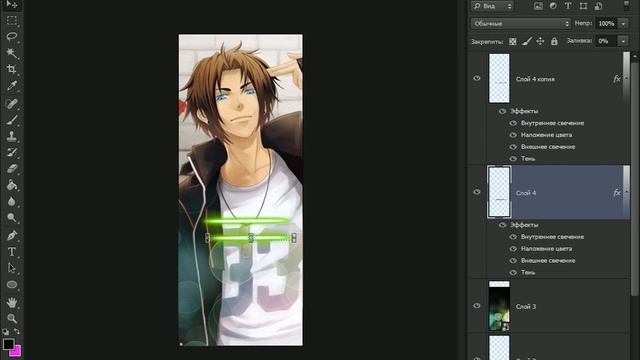Viewport: 640px width, 360px height.
Task: Select the Rectangular Marquee tool
Action: tap(11, 20)
